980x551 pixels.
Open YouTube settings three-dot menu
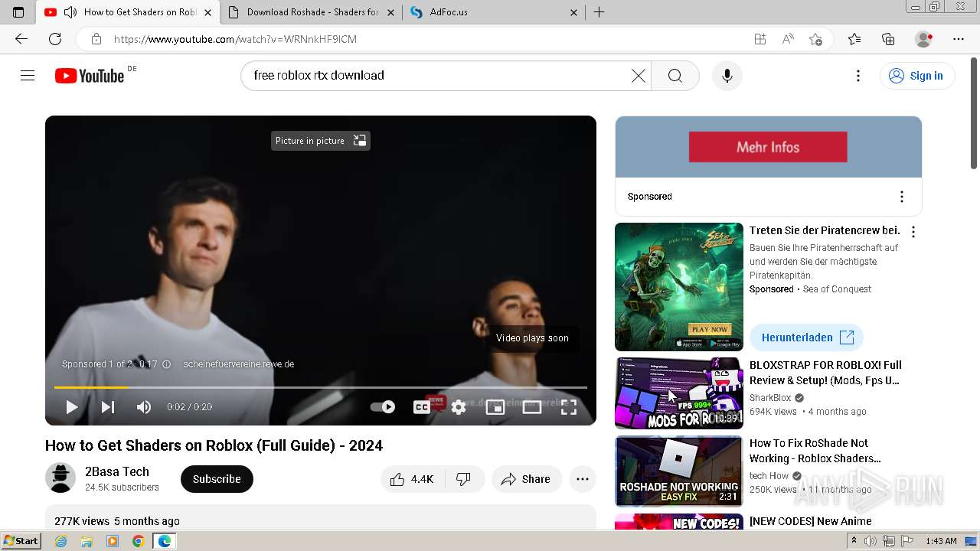click(x=858, y=75)
